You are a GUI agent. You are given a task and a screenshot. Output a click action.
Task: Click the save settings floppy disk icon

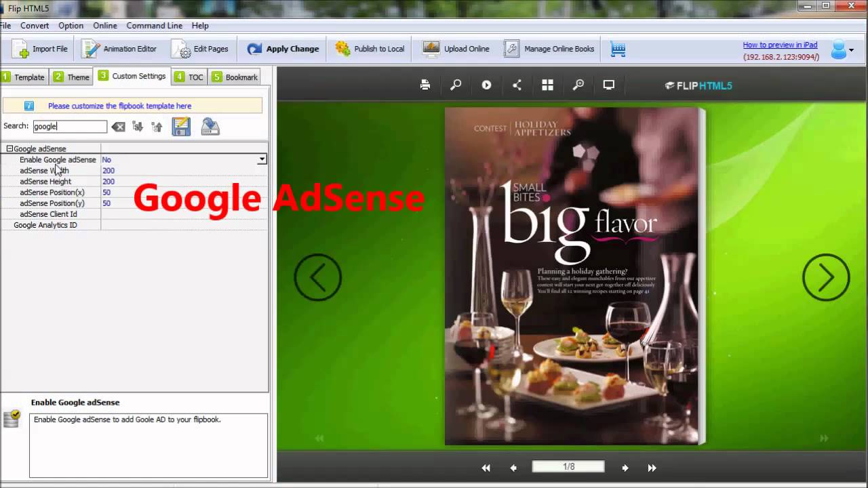(x=181, y=127)
